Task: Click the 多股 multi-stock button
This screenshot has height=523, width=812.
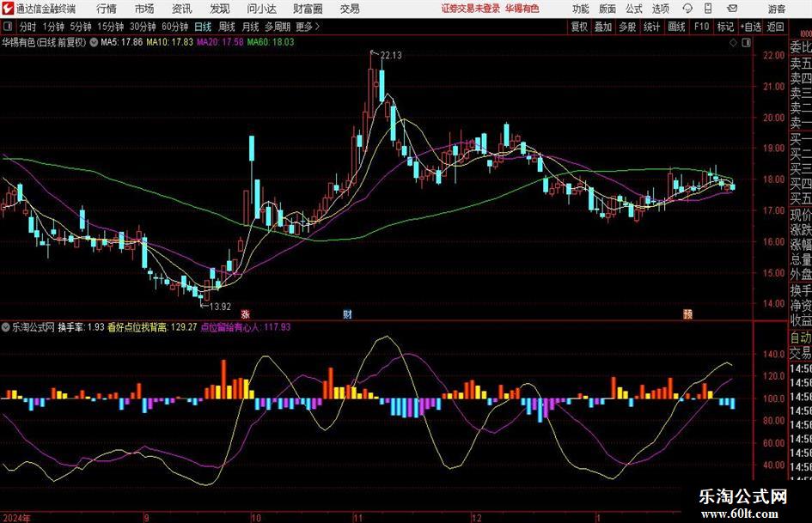Action: coord(627,27)
